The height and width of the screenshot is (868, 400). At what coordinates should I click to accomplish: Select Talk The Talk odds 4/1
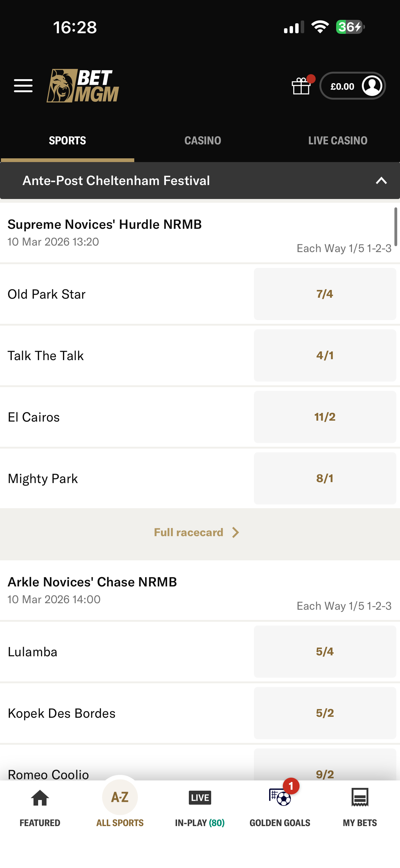pos(325,355)
